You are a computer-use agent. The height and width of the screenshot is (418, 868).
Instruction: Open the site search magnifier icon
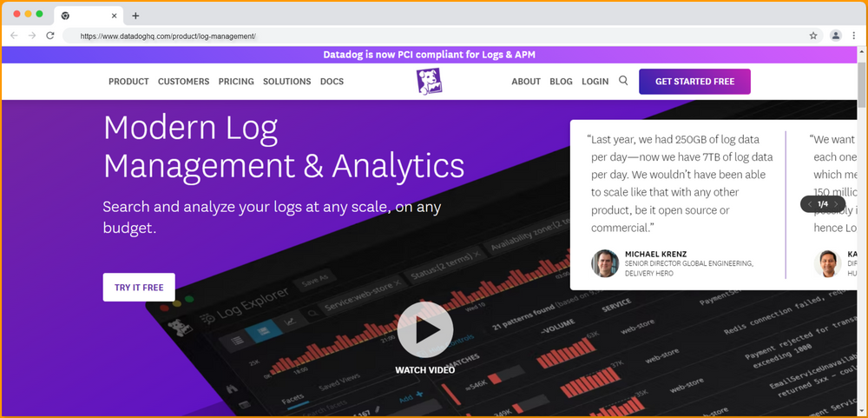(623, 81)
